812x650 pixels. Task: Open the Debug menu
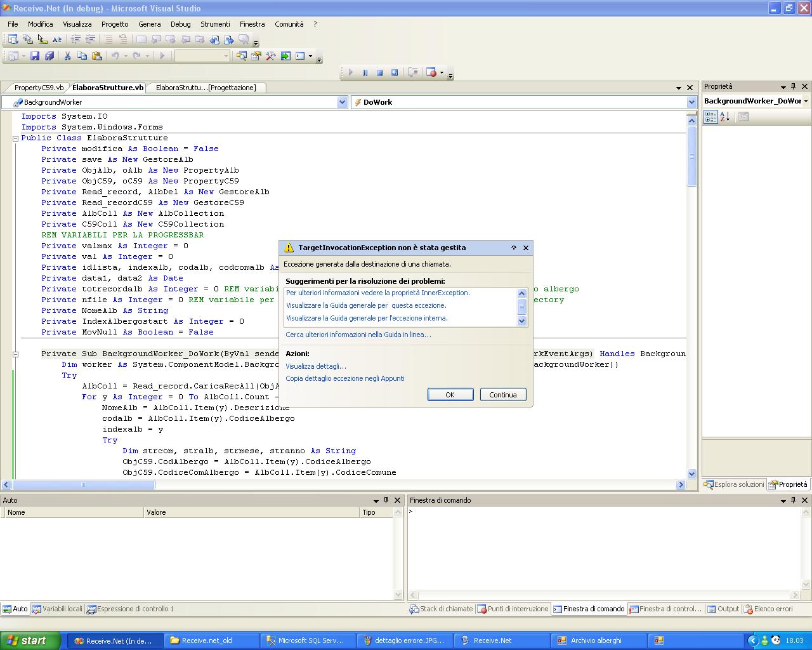[180, 24]
